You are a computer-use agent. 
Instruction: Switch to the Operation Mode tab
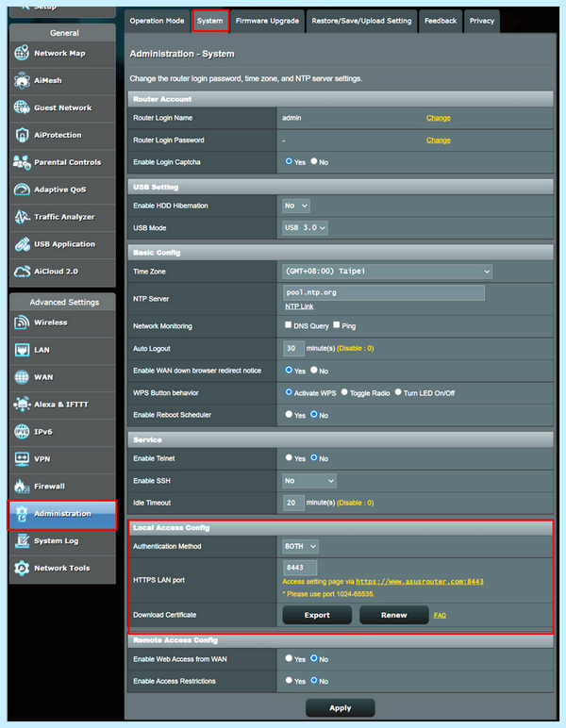157,21
